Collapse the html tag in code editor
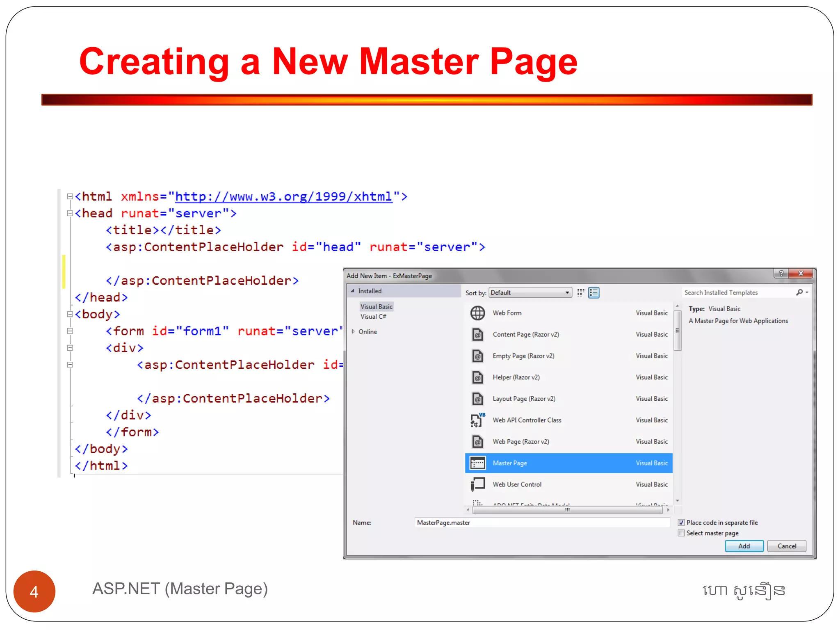840x630 pixels. point(70,196)
